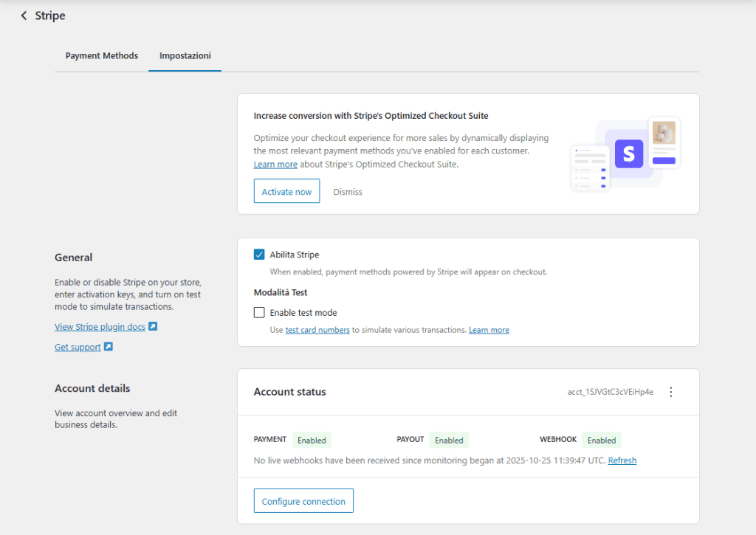Uncheck the Abilita Stripe checkbox
Screen dimensions: 756x535
pos(259,254)
